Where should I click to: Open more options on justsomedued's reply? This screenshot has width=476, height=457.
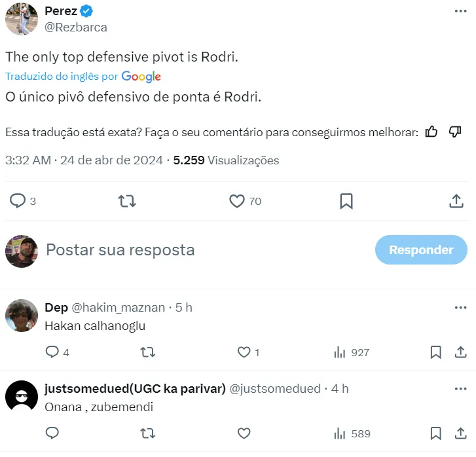tap(460, 388)
